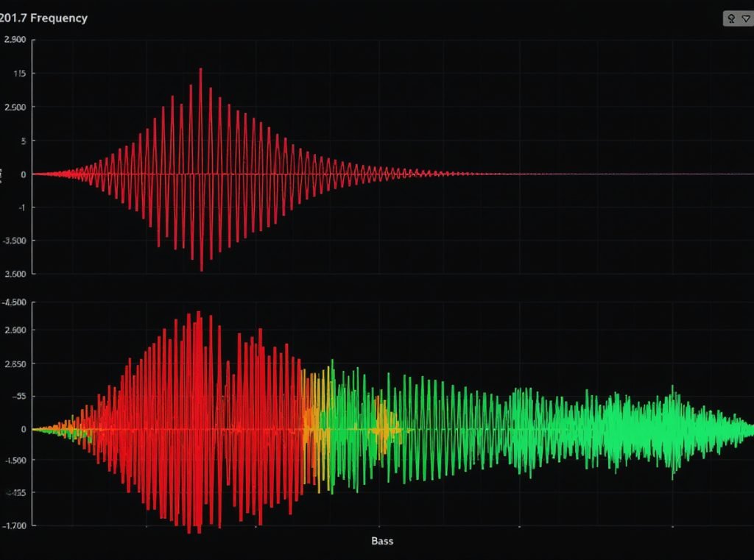Image resolution: width=754 pixels, height=560 pixels.
Task: Click the pin marker icon at top right
Action: point(731,18)
